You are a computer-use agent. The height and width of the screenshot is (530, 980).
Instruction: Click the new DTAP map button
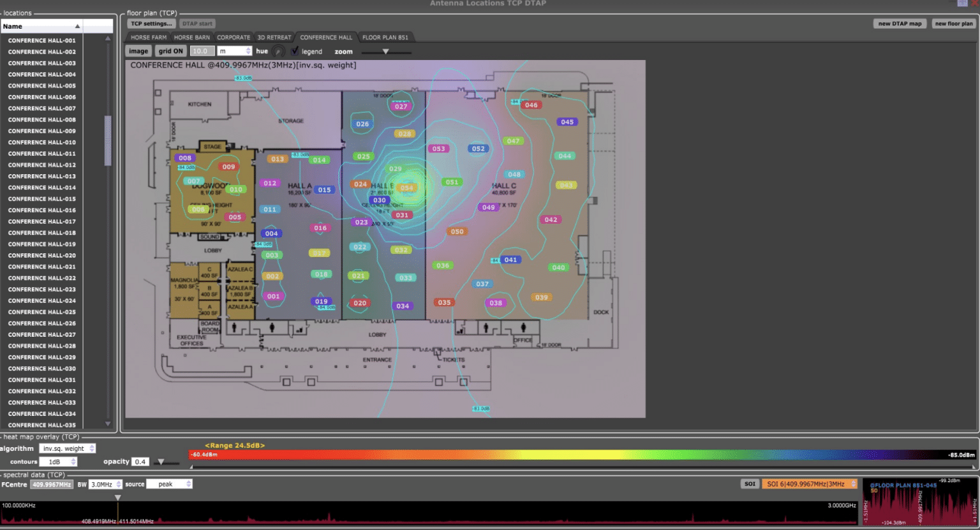point(900,23)
